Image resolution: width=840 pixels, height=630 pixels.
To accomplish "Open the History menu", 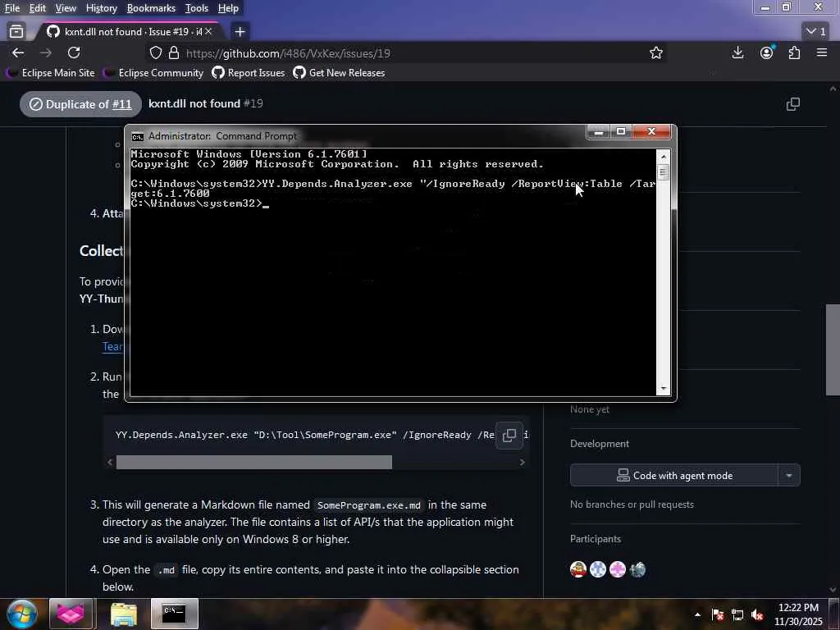I will click(x=101, y=8).
